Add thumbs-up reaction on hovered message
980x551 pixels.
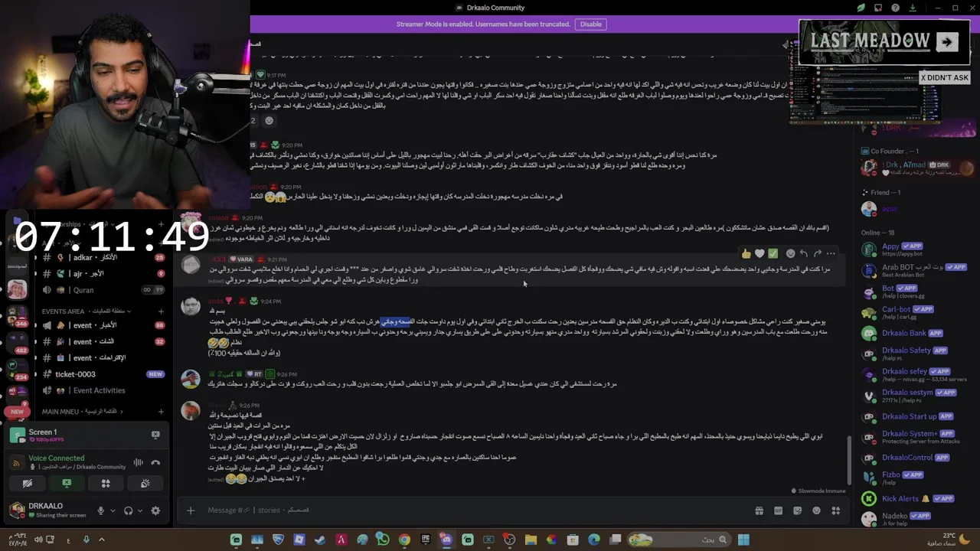point(746,253)
